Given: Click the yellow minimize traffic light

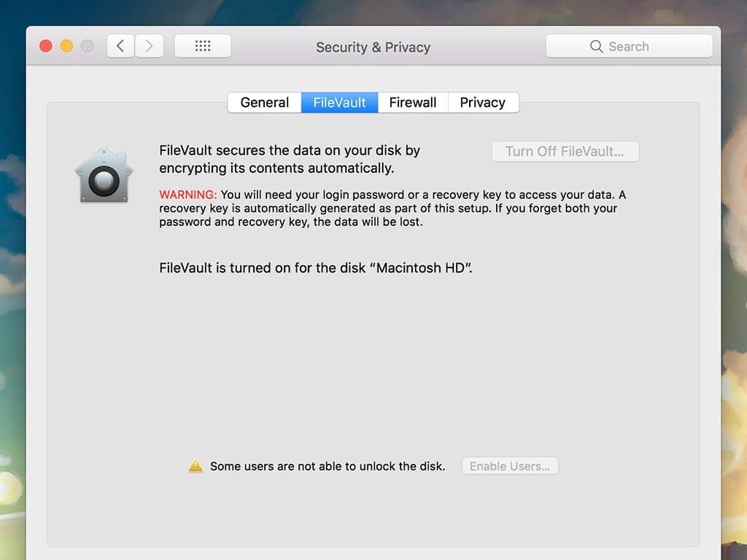Looking at the screenshot, I should pyautogui.click(x=66, y=44).
